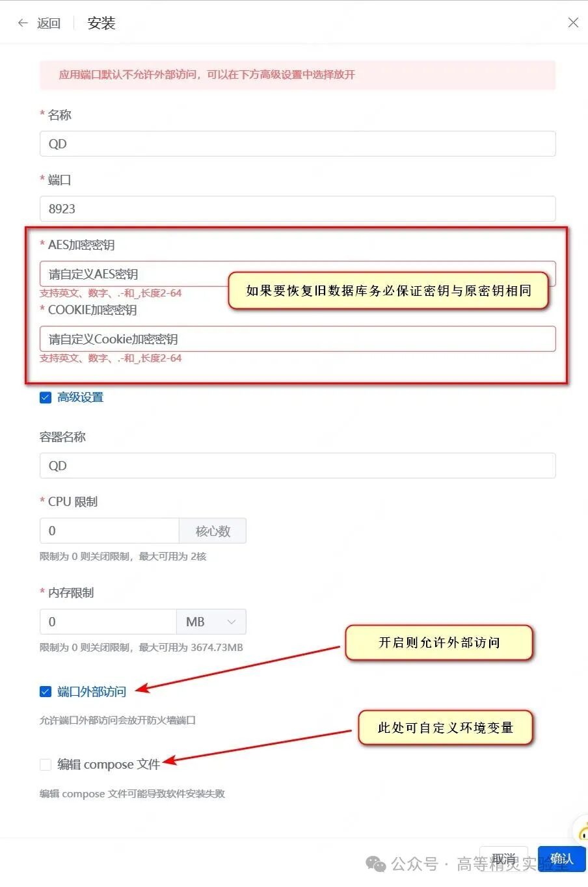Focus the COOKIE加密密钥 input field
This screenshot has height=887, width=588.
[x=298, y=339]
